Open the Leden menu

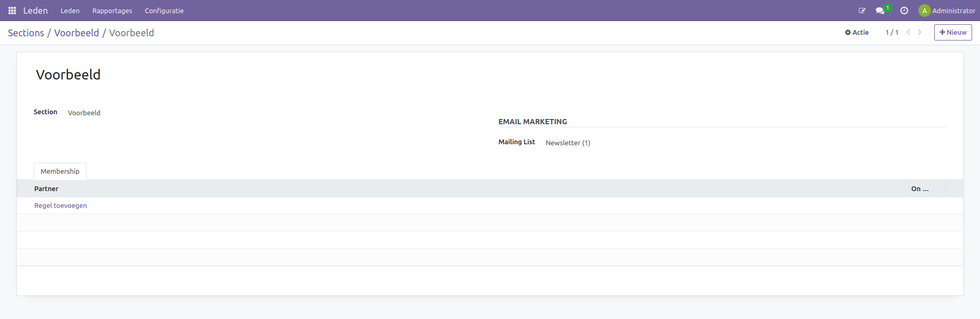tap(70, 11)
